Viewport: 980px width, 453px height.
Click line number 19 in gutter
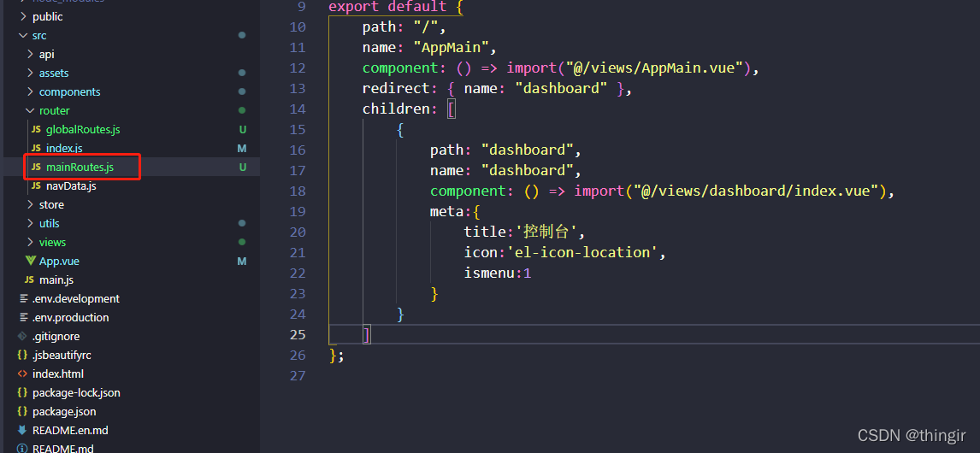(298, 211)
